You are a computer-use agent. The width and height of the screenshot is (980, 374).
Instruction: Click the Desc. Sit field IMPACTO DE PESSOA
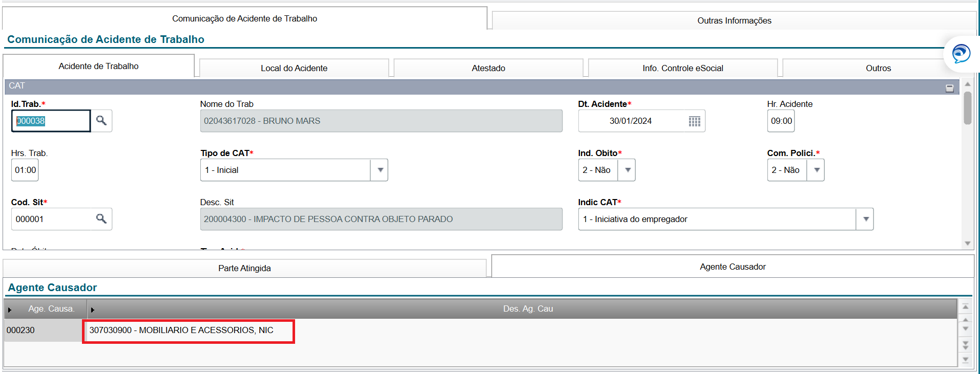(381, 219)
